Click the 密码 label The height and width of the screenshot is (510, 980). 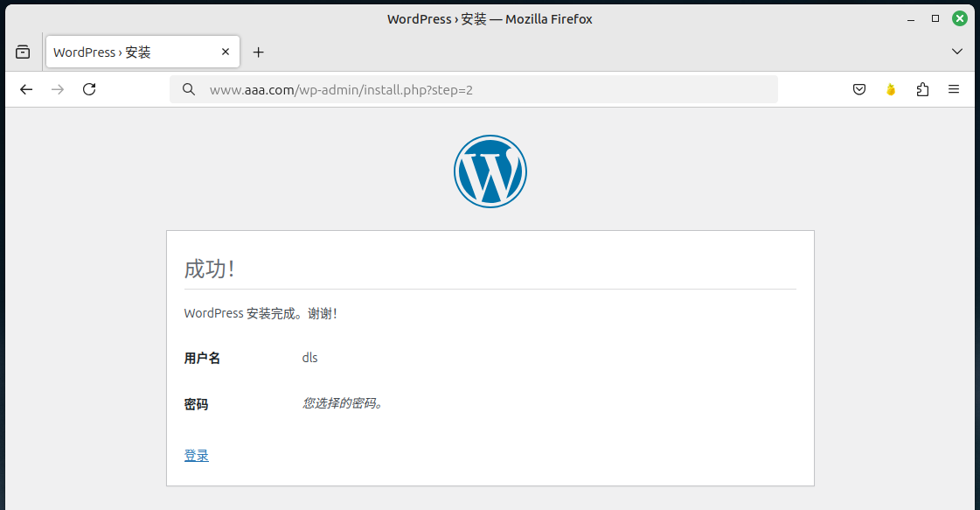(x=196, y=404)
